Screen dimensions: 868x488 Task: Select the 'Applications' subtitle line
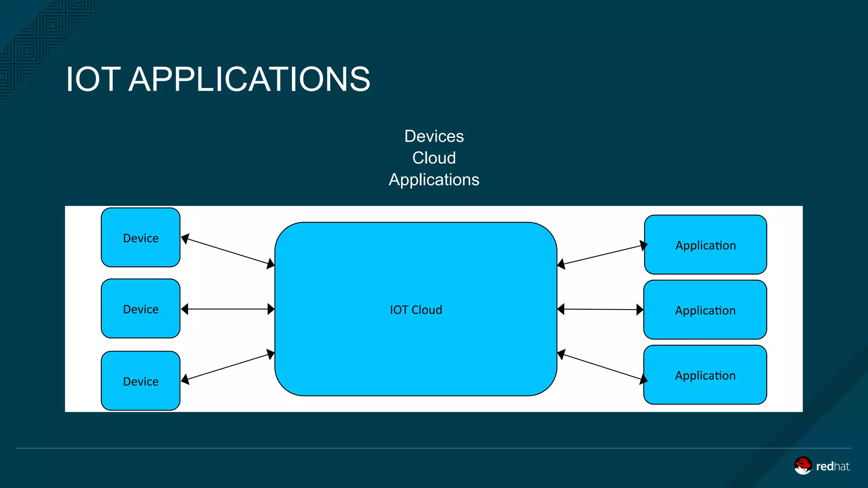click(x=434, y=180)
